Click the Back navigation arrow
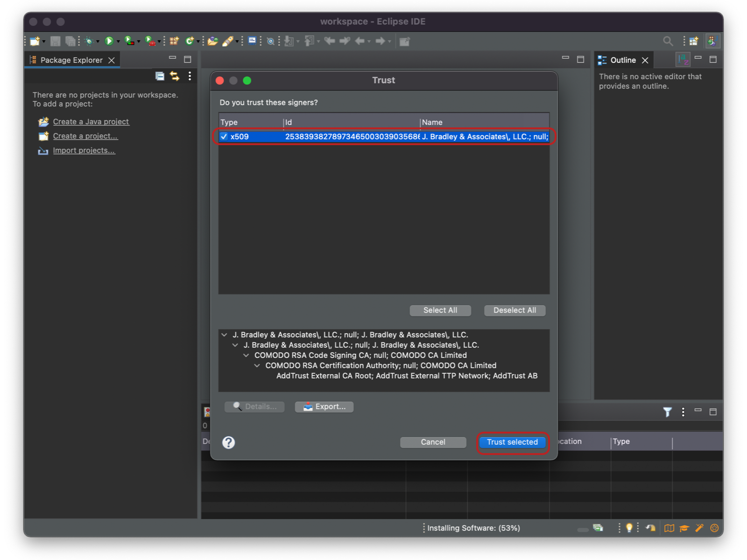 (x=359, y=41)
